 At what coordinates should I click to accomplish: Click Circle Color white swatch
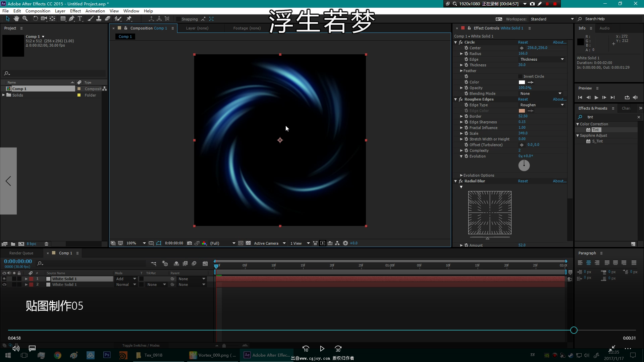pyautogui.click(x=522, y=82)
